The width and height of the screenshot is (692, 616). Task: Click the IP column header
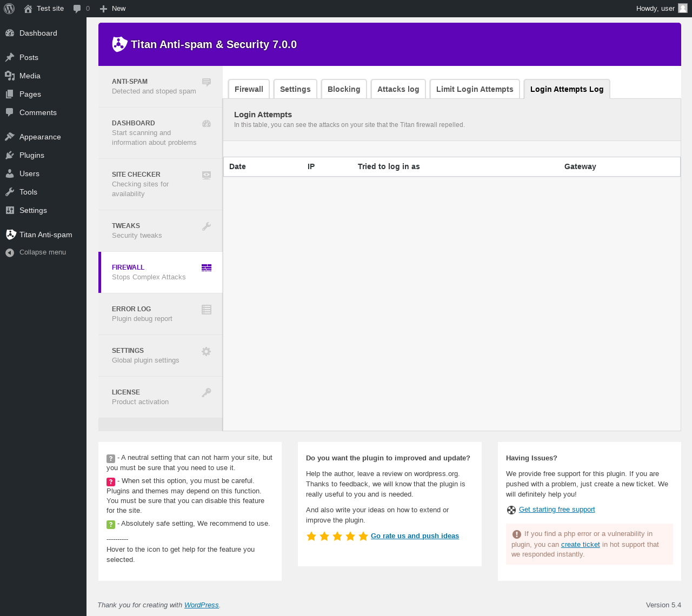pyautogui.click(x=311, y=166)
